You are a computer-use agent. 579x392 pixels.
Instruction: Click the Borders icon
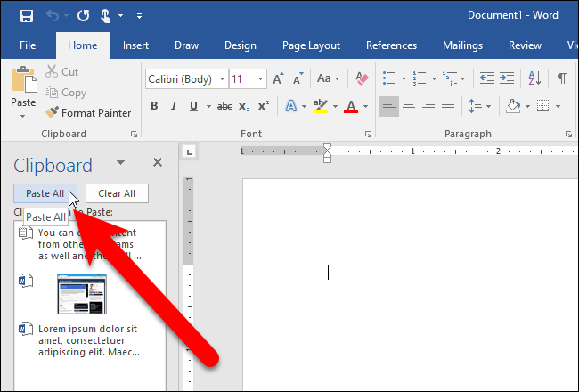(542, 106)
